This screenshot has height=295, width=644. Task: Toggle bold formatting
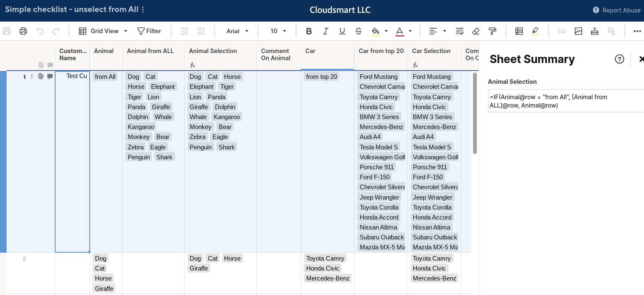coord(309,31)
